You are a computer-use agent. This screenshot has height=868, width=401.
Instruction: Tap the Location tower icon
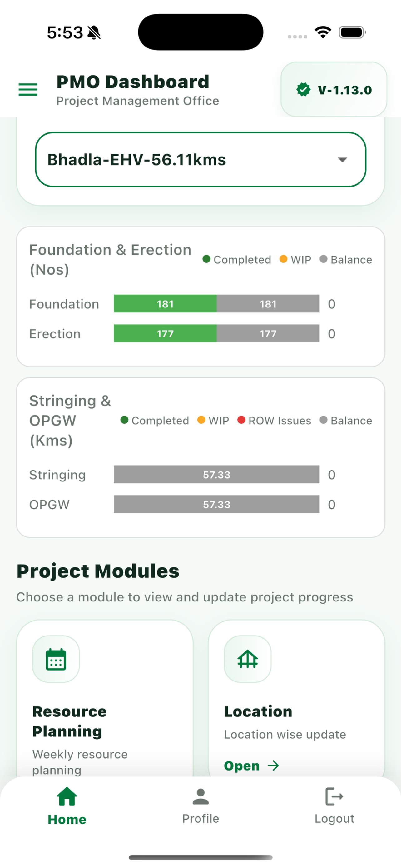click(x=247, y=659)
